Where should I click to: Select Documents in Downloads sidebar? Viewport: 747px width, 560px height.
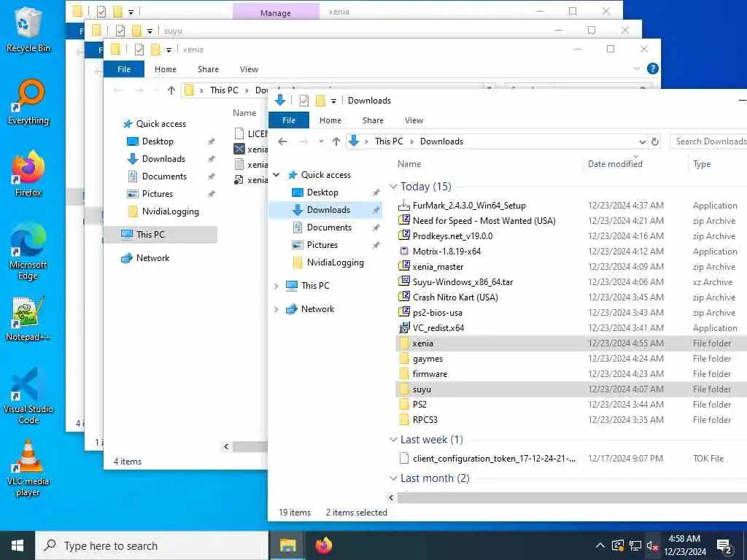[329, 227]
